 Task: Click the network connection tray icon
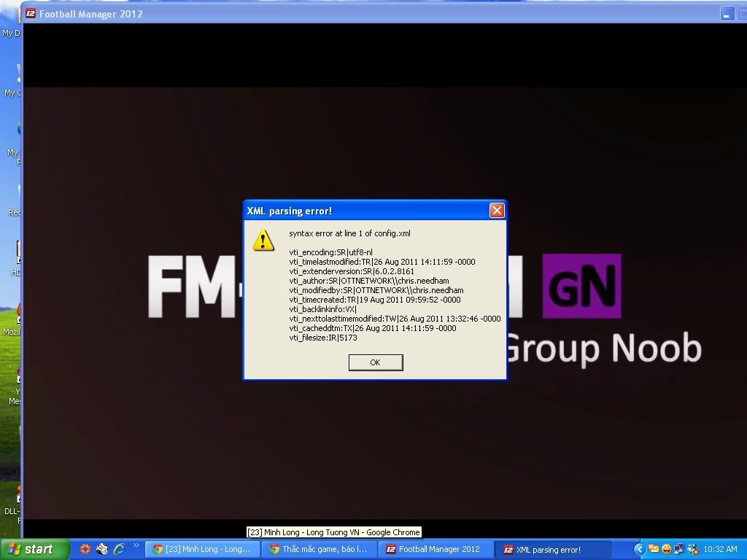pyautogui.click(x=679, y=550)
